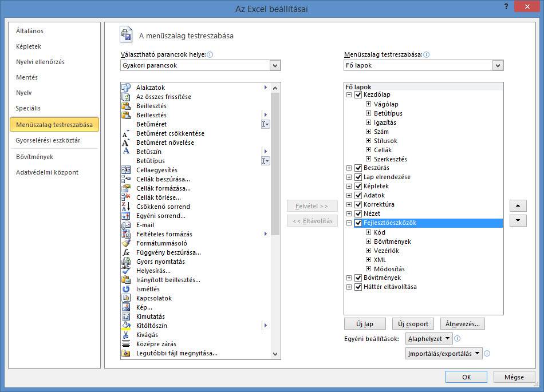Click the Kép picture icon

tap(126, 307)
